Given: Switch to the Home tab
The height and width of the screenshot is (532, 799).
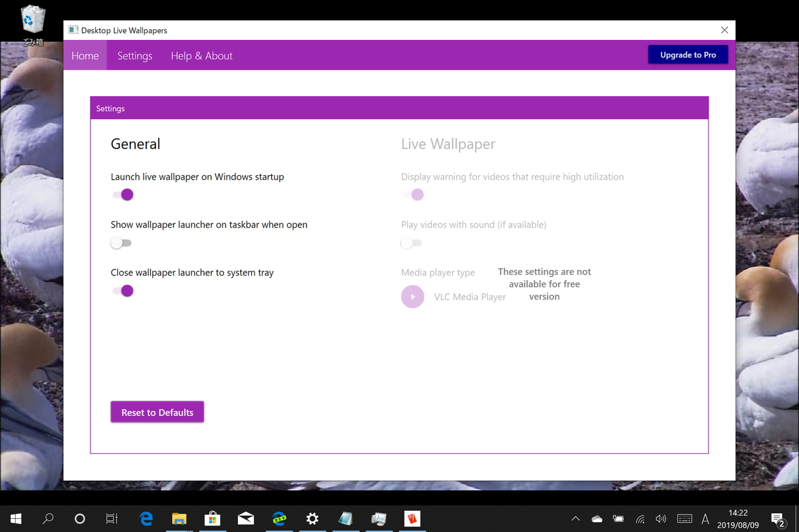Looking at the screenshot, I should coord(85,56).
